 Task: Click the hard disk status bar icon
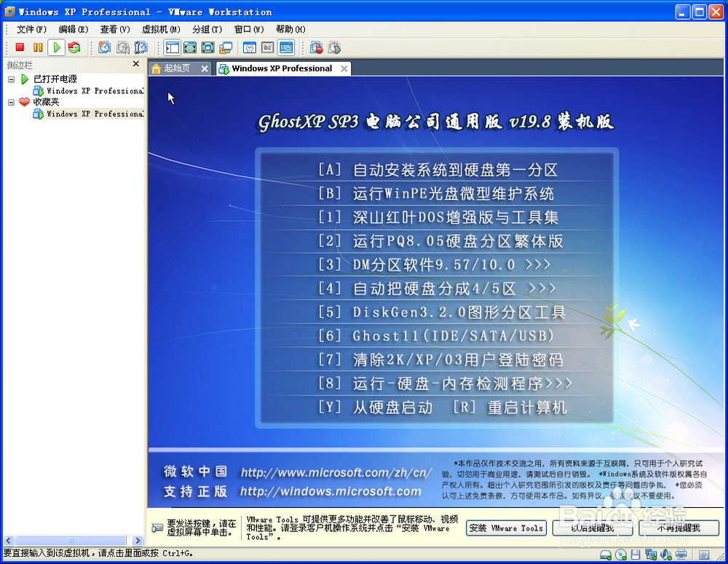tap(606, 555)
